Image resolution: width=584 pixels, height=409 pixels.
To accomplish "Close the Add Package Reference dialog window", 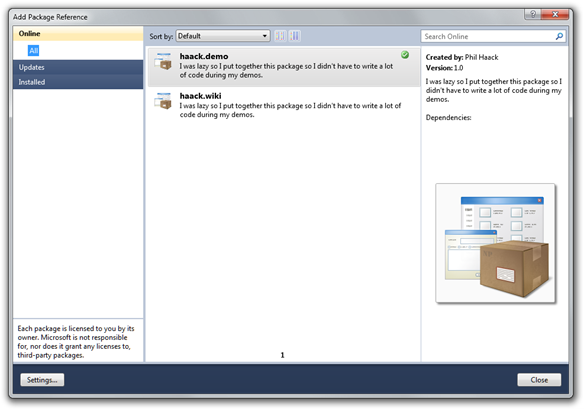I will click(x=555, y=14).
